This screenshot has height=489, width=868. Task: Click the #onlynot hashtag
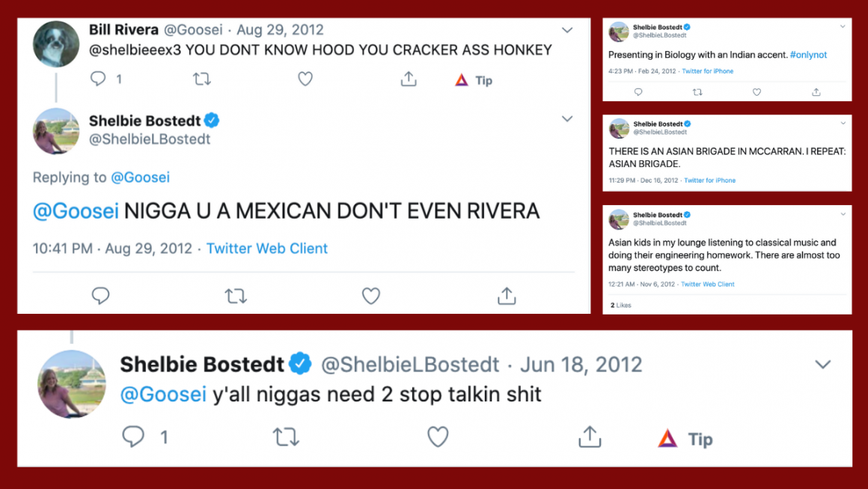coord(808,55)
